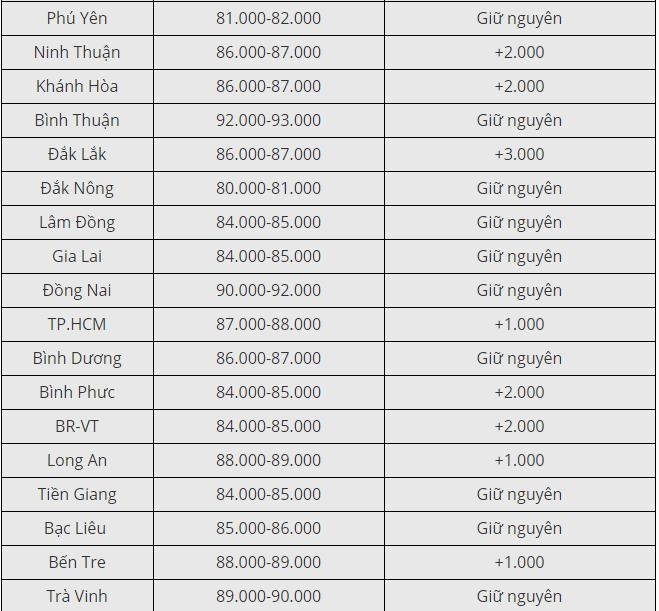Click the Đắk Lắk province name
Viewport: 659px width, 611px height.
[77, 154]
